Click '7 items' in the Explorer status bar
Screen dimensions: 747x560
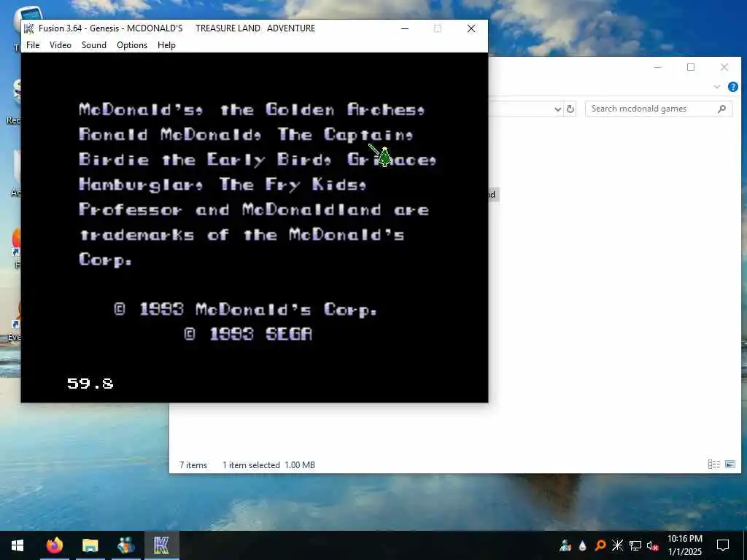[193, 465]
